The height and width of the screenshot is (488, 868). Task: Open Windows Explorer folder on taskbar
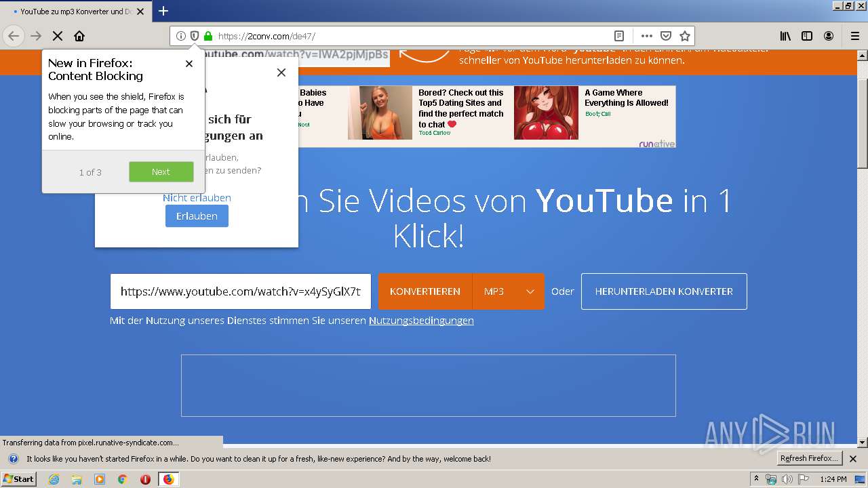pos(77,479)
